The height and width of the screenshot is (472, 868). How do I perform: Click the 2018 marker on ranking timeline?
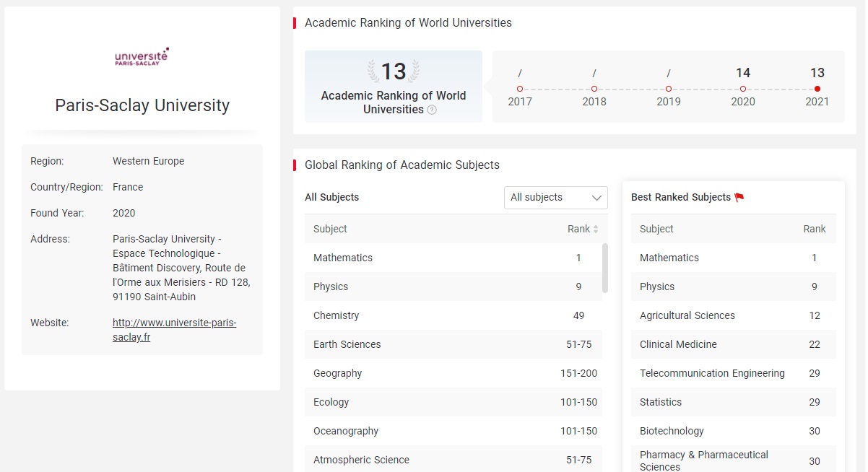594,89
